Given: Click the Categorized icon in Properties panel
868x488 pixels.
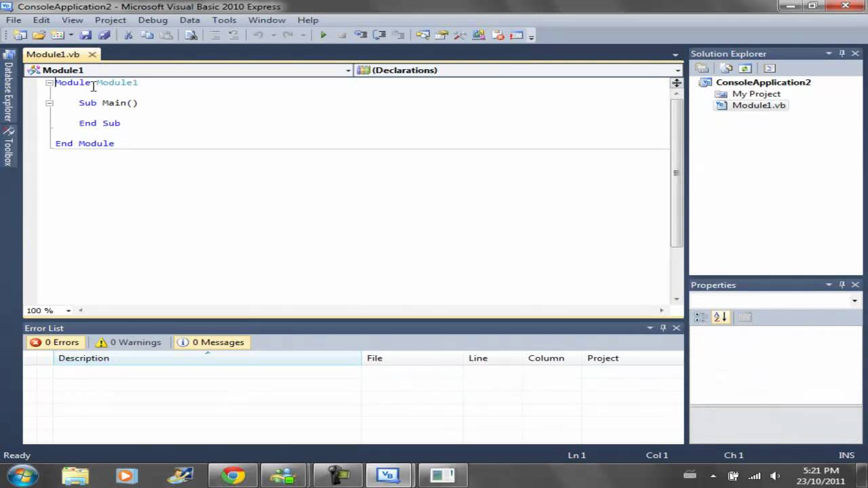Looking at the screenshot, I should coord(701,317).
